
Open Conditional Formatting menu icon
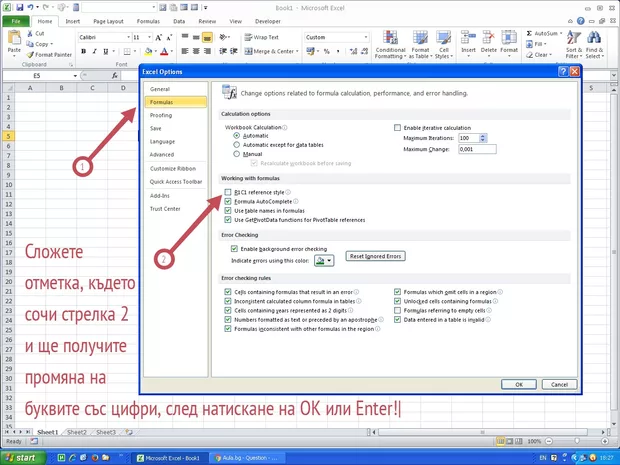(390, 38)
